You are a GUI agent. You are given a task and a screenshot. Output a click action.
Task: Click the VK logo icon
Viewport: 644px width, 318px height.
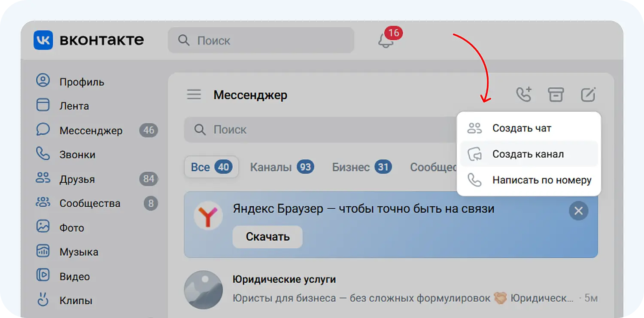[43, 40]
